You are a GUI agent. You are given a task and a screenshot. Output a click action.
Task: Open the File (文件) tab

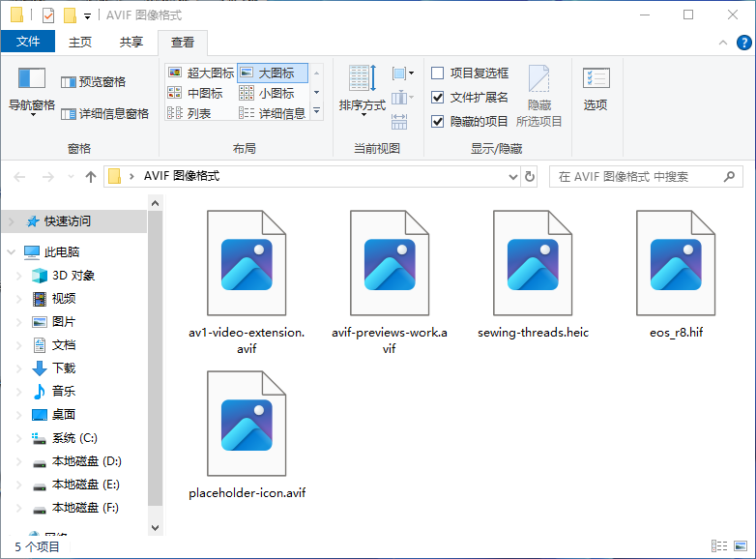tap(28, 42)
